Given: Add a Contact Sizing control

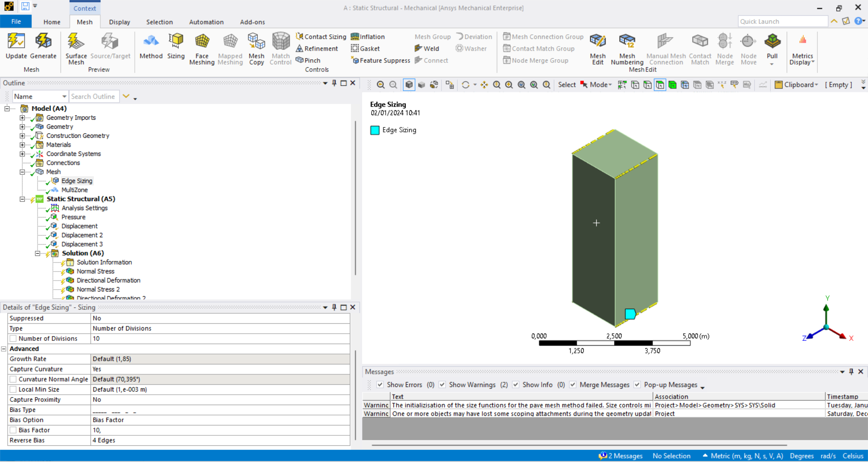Looking at the screenshot, I should click(x=321, y=37).
